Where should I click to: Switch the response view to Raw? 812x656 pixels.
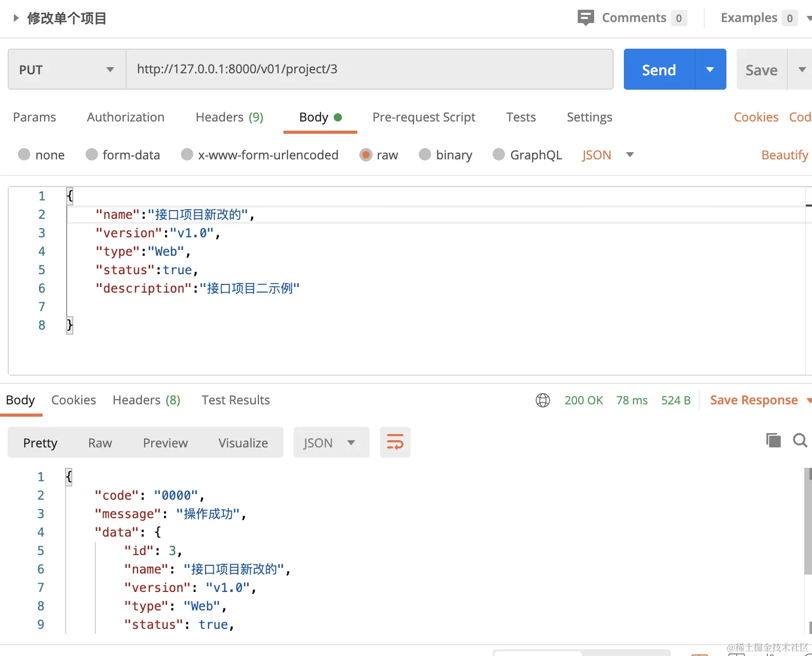pos(100,443)
